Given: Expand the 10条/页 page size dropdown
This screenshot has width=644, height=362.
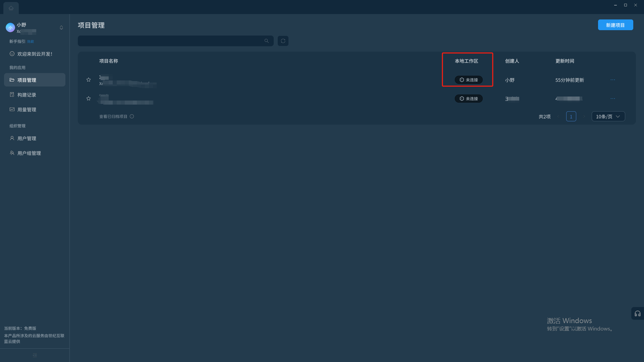Looking at the screenshot, I should pyautogui.click(x=608, y=116).
